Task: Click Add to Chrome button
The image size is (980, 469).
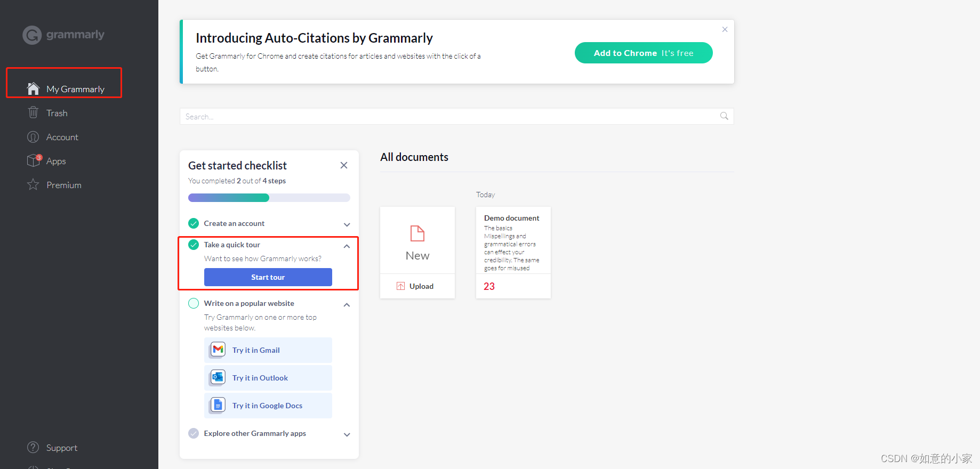Action: pyautogui.click(x=644, y=53)
